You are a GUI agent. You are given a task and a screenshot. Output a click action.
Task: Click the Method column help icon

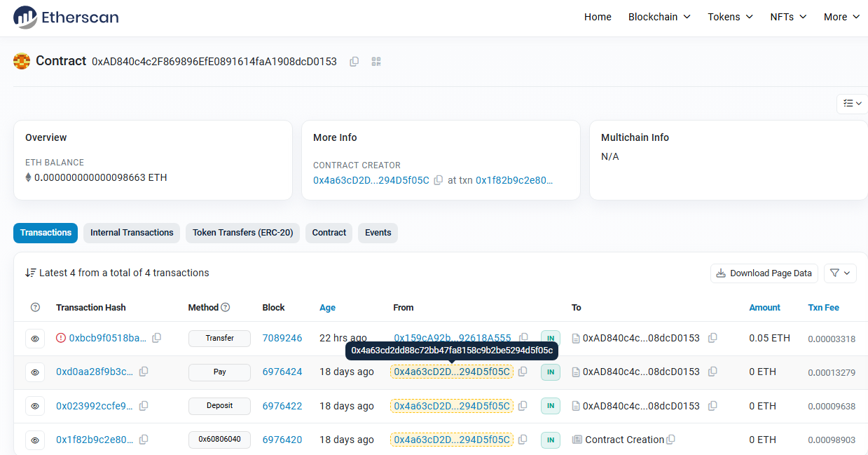coord(226,307)
